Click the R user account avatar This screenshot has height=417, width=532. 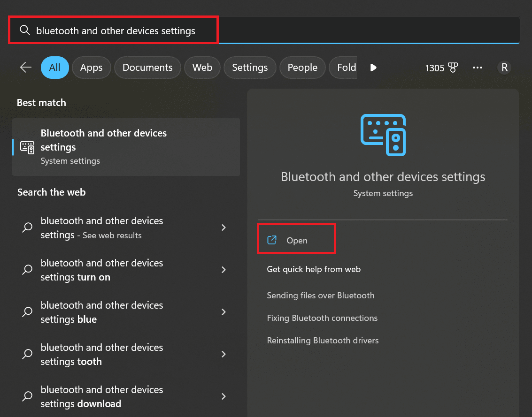click(504, 68)
